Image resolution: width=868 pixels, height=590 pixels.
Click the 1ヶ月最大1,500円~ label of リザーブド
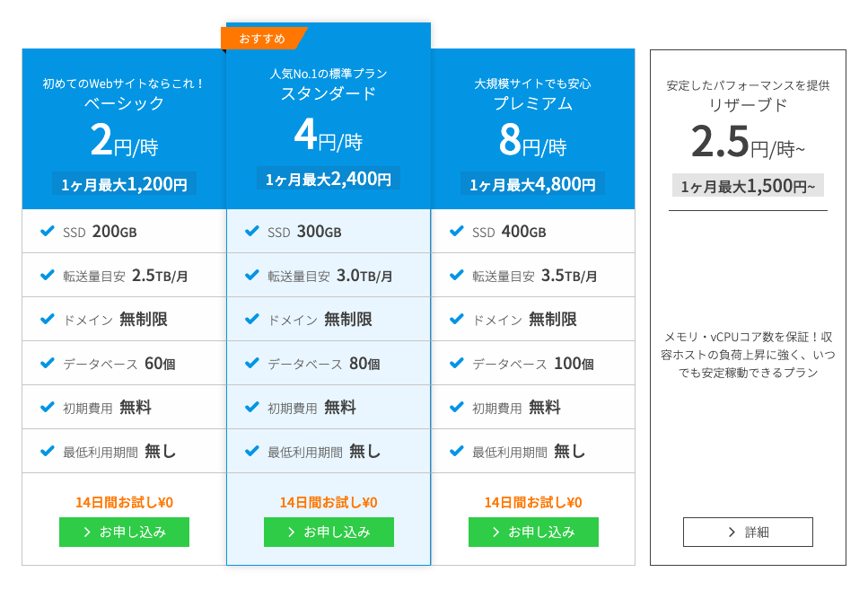[x=748, y=186]
